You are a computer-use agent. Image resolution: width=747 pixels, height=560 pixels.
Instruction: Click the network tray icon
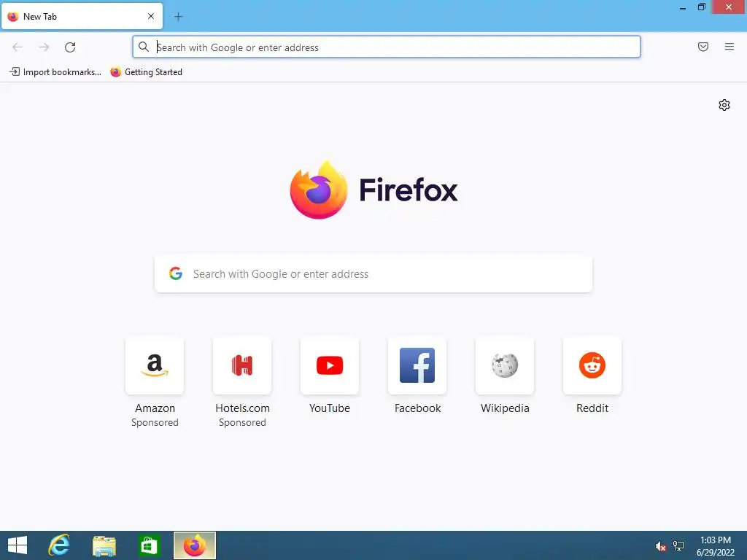(x=678, y=545)
